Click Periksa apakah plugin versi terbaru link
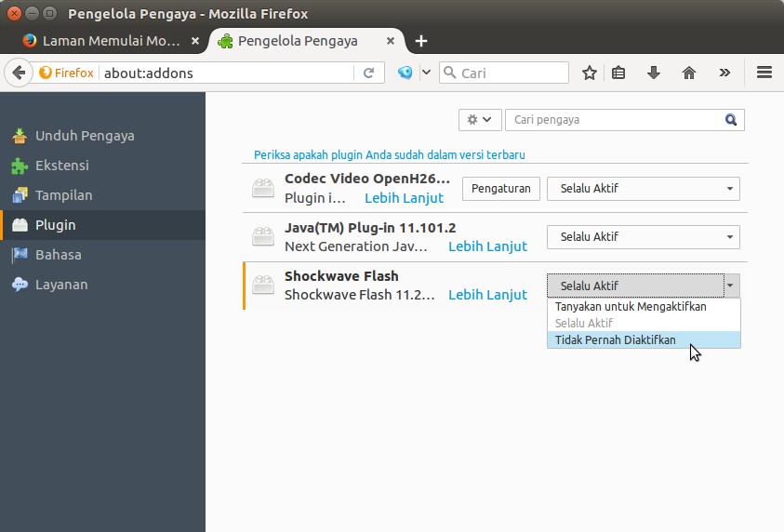Screen dimensions: 784x532 click(390, 155)
